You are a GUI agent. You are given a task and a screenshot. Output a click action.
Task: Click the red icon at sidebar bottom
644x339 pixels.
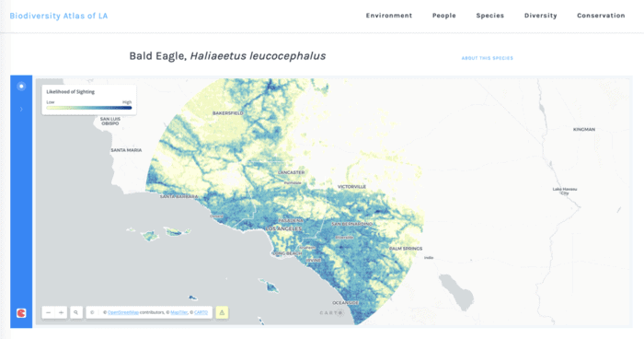[x=21, y=313]
